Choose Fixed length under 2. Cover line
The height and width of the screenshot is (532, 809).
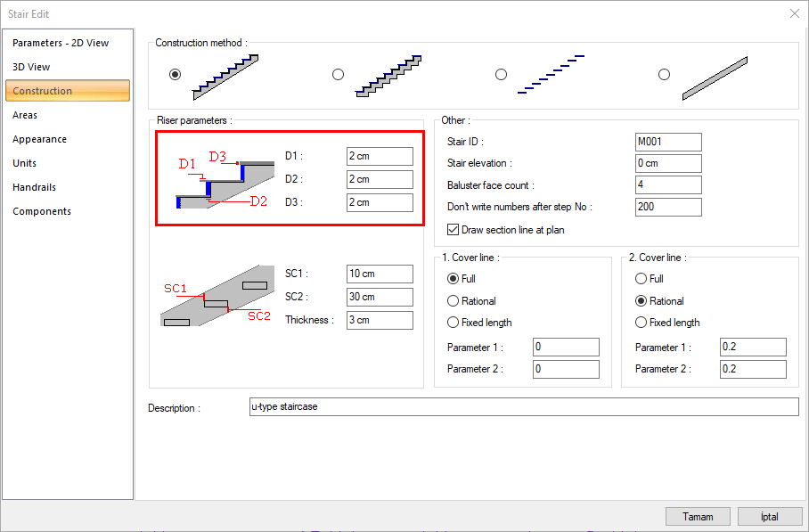coord(641,323)
